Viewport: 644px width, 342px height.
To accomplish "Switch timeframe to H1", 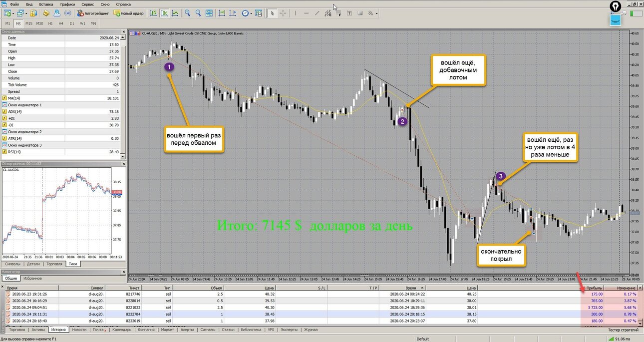I will pos(50,23).
